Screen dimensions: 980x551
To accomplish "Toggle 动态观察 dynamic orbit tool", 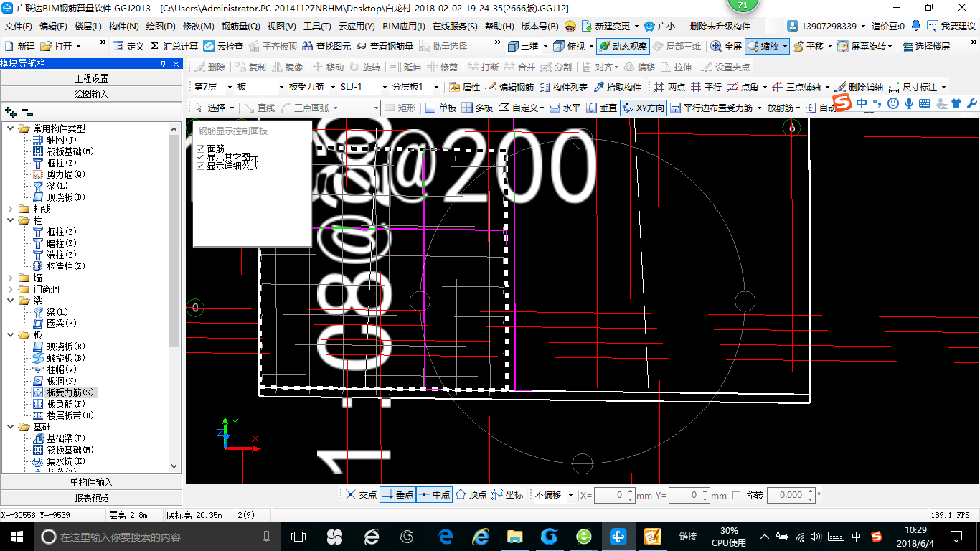I will point(623,46).
